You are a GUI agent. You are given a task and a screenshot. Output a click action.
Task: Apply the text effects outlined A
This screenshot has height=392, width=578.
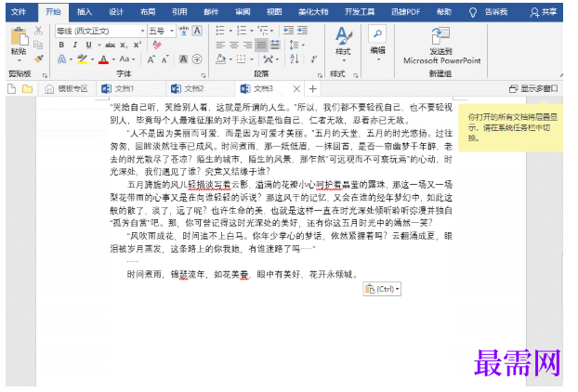[x=62, y=59]
